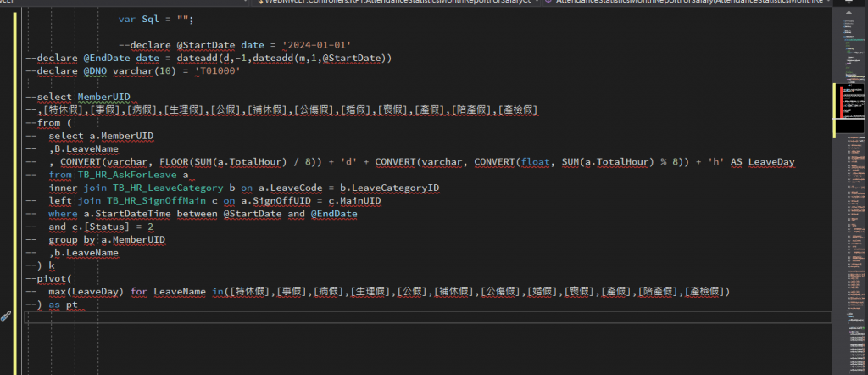Place cursor on the empty highlighted line
The width and height of the screenshot is (868, 375).
pyautogui.click(x=428, y=317)
